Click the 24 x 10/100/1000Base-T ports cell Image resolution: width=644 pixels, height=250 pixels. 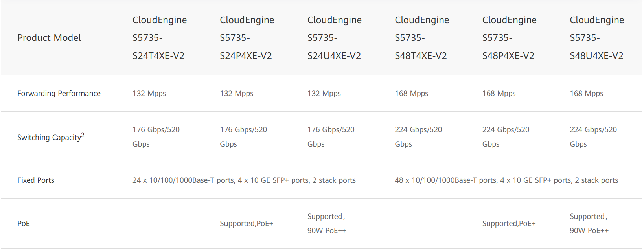(244, 180)
